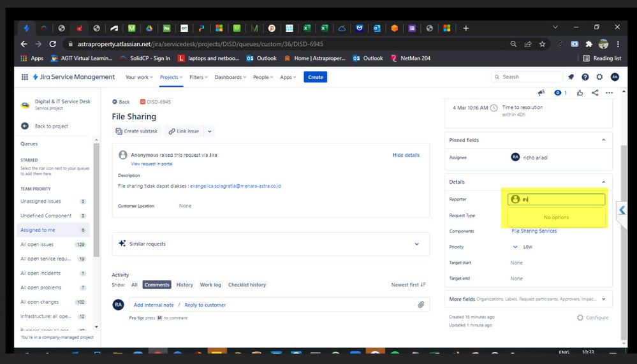The image size is (637, 364).
Task: Click Add internal note link
Action: [154, 305]
